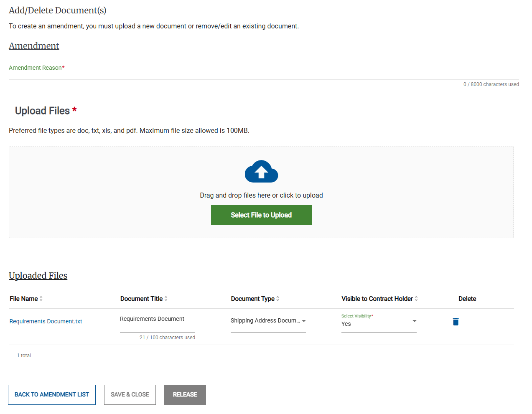The width and height of the screenshot is (532, 414).
Task: Click the Uploaded Files heading
Action: pos(38,275)
